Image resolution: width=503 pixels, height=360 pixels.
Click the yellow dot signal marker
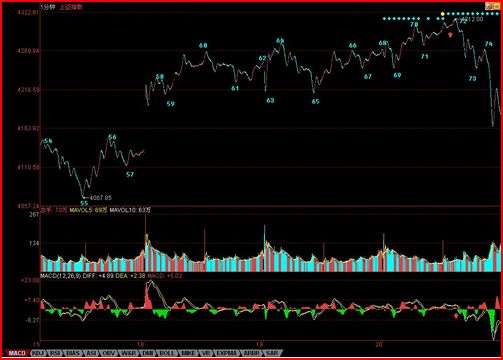443,14
